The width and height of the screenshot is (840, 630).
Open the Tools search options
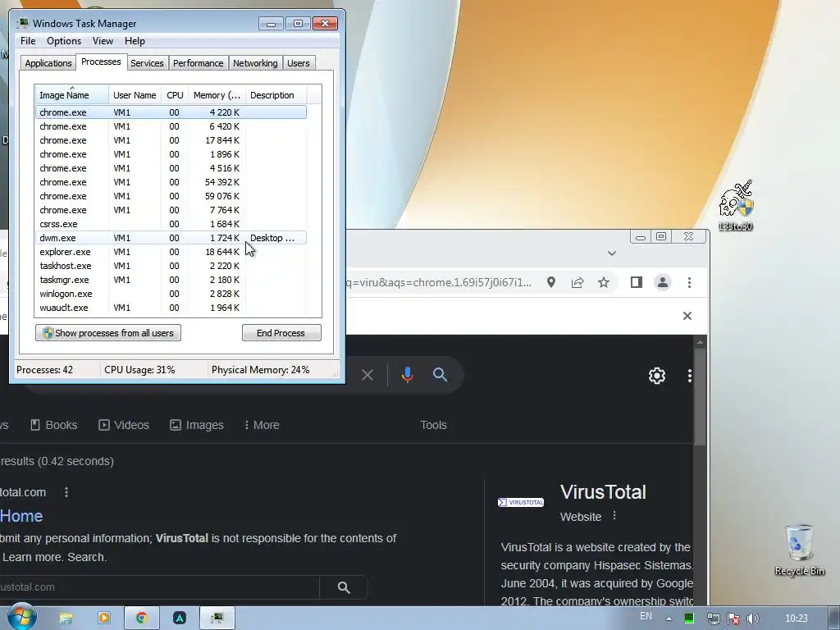point(433,425)
